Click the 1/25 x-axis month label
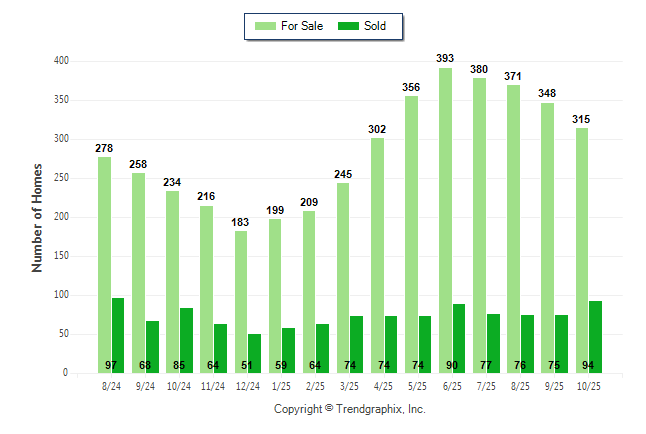Screen dimensions: 646x434 pyautogui.click(x=282, y=385)
